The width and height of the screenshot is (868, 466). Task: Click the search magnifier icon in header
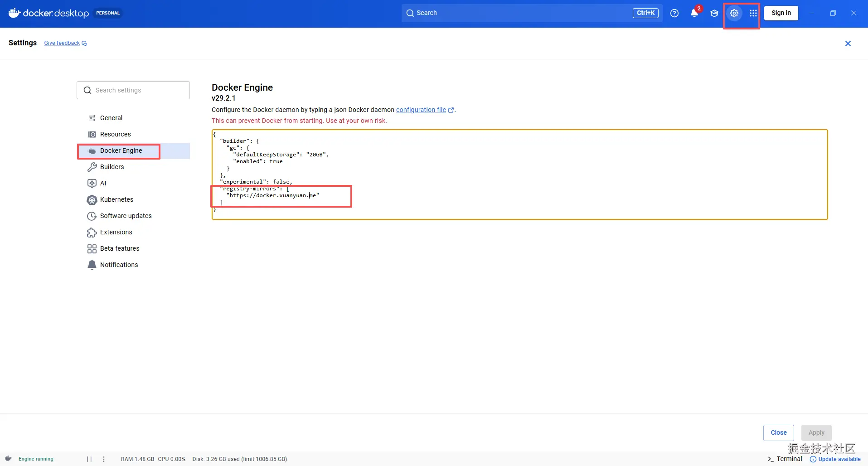410,13
